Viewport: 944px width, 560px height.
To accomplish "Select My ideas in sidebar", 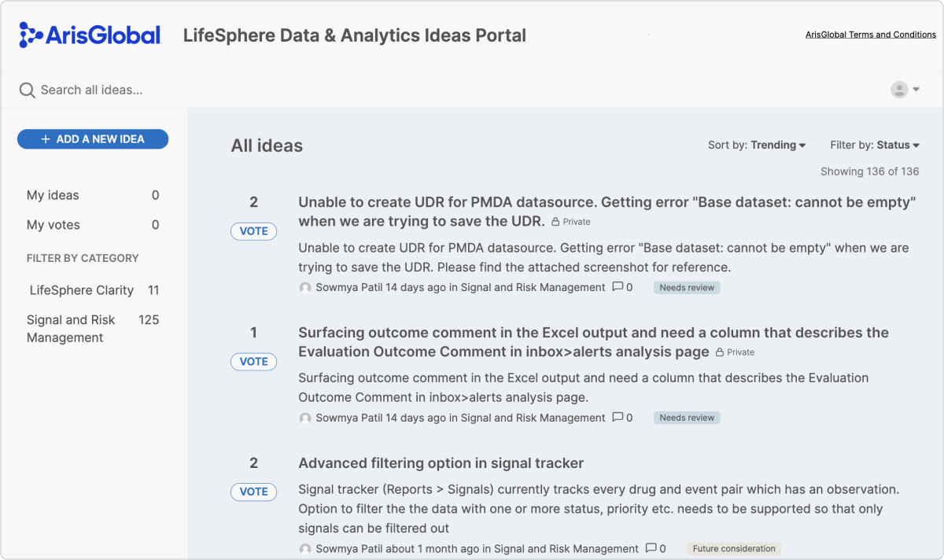I will pos(93,195).
